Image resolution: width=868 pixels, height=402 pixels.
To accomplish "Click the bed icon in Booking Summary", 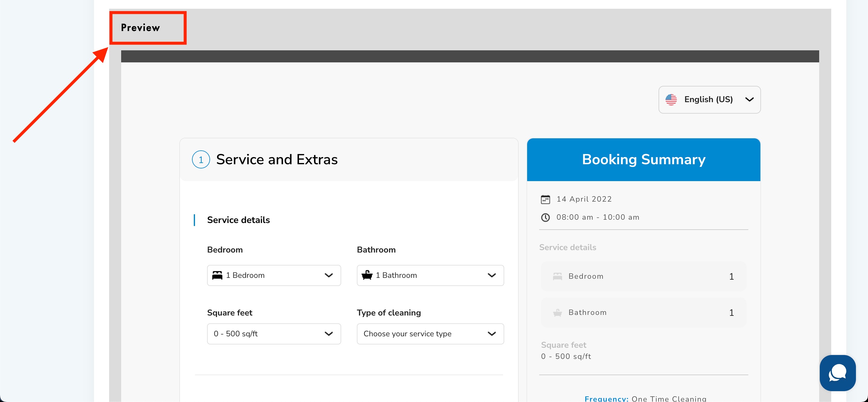I will pyautogui.click(x=557, y=276).
